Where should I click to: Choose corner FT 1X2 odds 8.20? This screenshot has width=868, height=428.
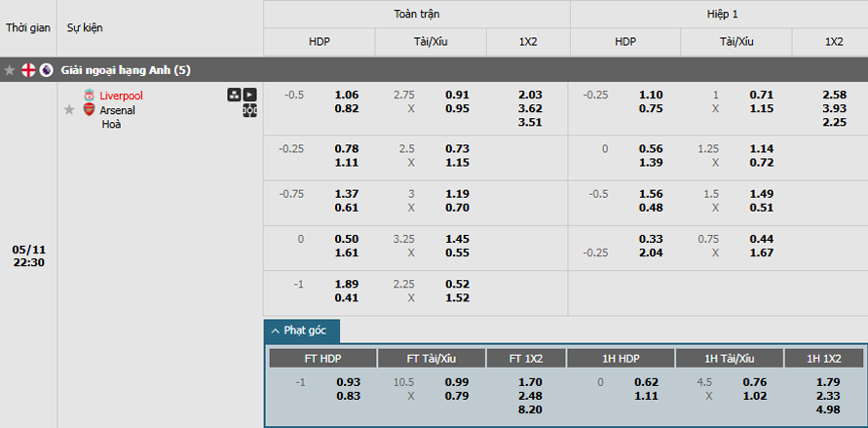528,409
